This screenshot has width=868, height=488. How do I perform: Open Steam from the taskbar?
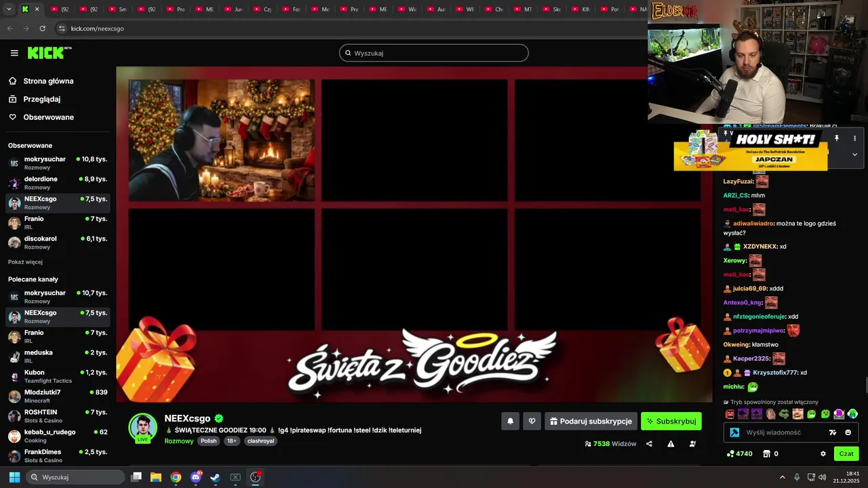point(215,477)
